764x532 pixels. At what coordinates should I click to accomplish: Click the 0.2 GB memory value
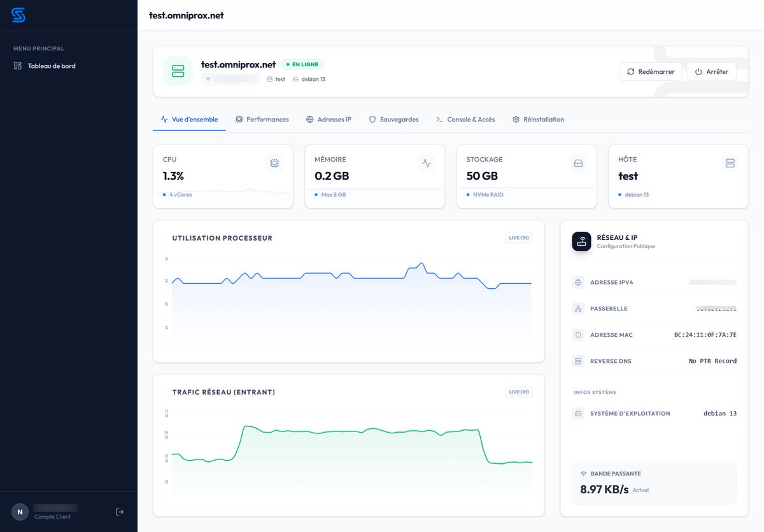tap(332, 176)
